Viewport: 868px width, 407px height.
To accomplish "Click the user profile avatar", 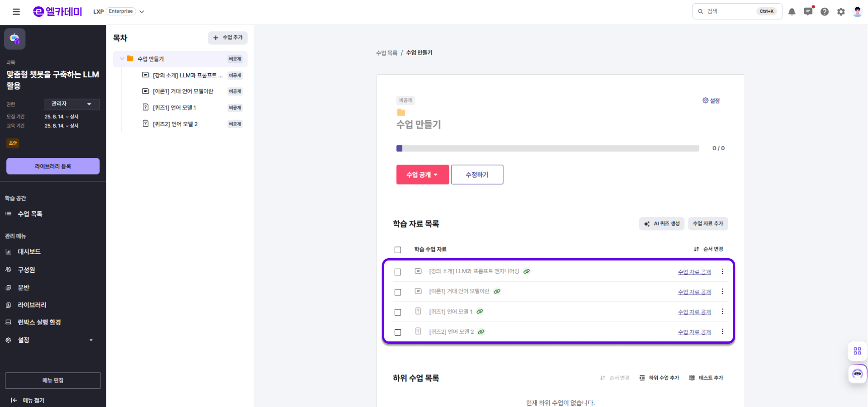I will coord(857,12).
